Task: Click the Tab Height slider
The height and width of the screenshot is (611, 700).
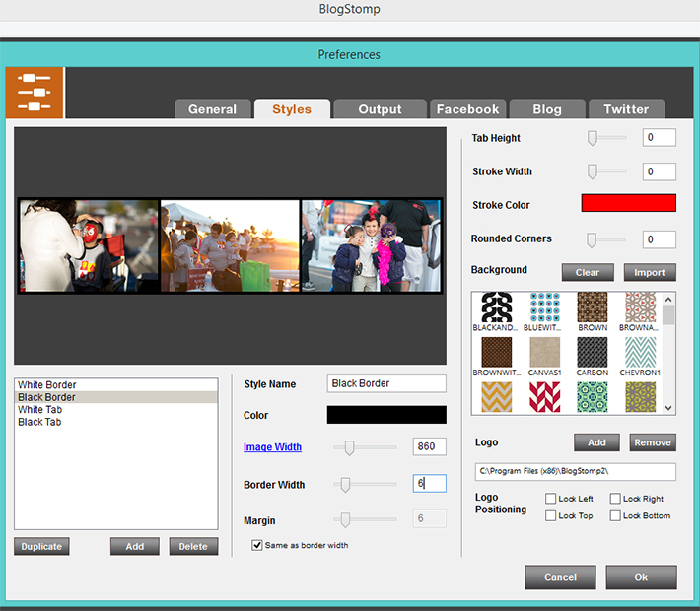Action: [607, 138]
